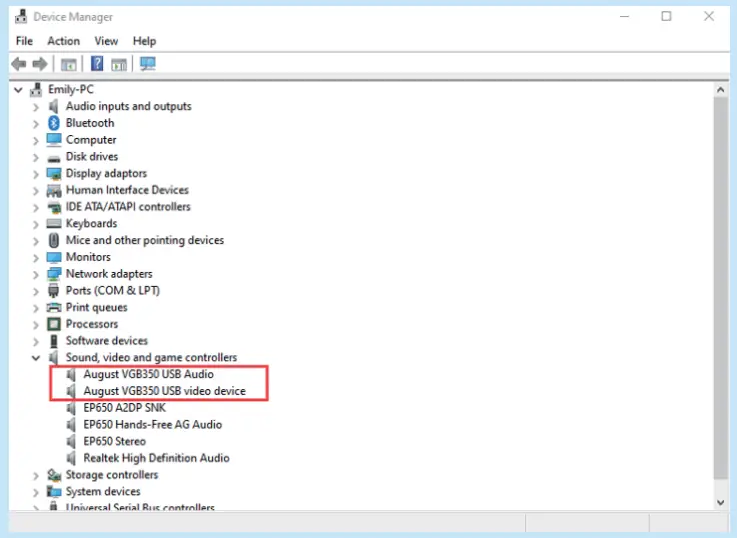Click the scrollbar up arrow
Image resolution: width=737 pixels, height=538 pixels.
pos(721,90)
